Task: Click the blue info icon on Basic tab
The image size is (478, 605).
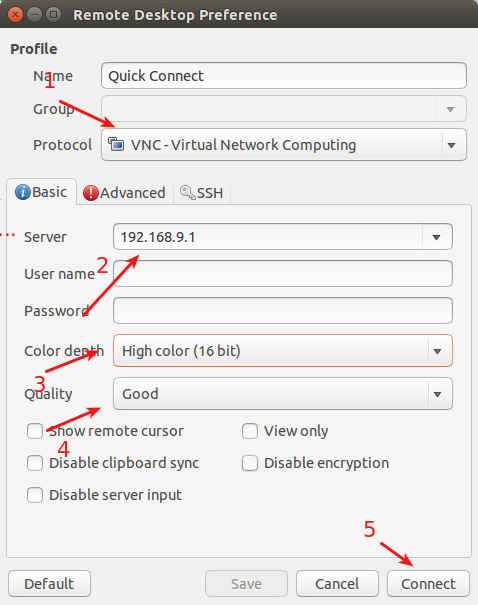Action: tap(23, 192)
